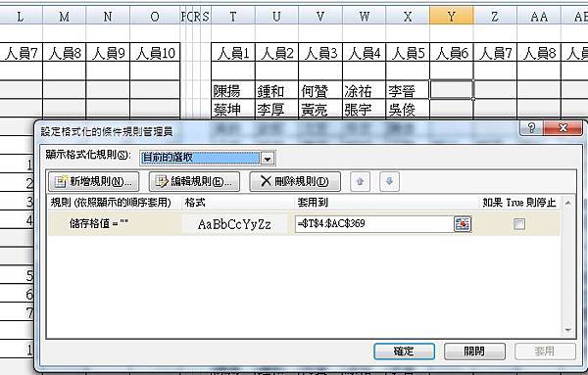Screen dimensions: 588x375
Task: Click the 人員10 header cell
Action: pyautogui.click(x=155, y=53)
